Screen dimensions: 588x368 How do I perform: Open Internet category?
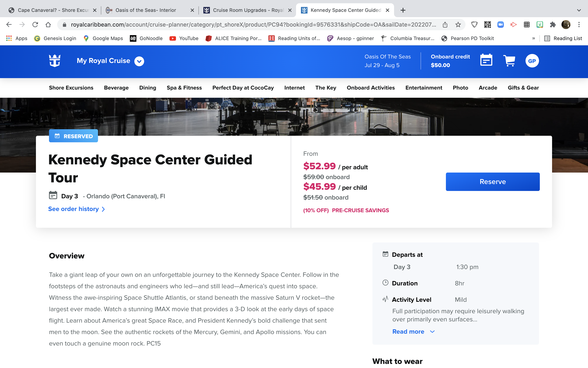pyautogui.click(x=294, y=88)
